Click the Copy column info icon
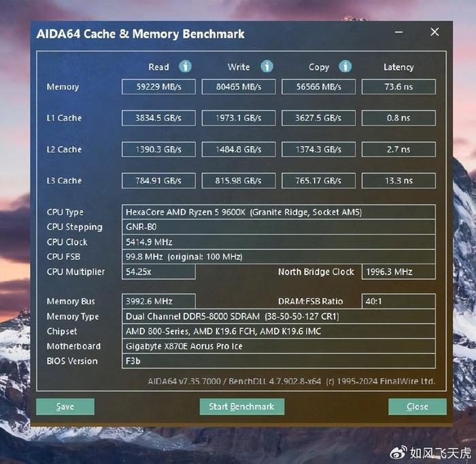The image size is (476, 464). 345,66
